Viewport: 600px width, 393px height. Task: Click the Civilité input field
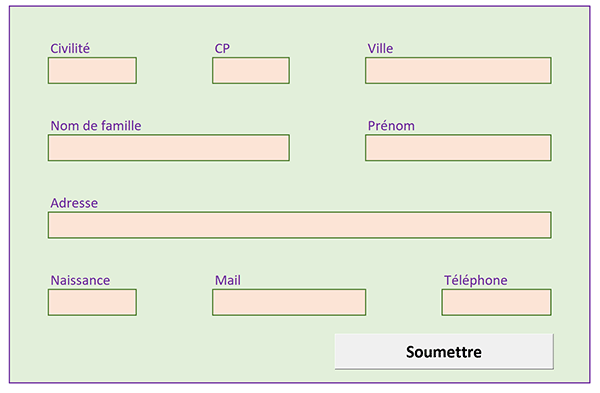click(92, 70)
